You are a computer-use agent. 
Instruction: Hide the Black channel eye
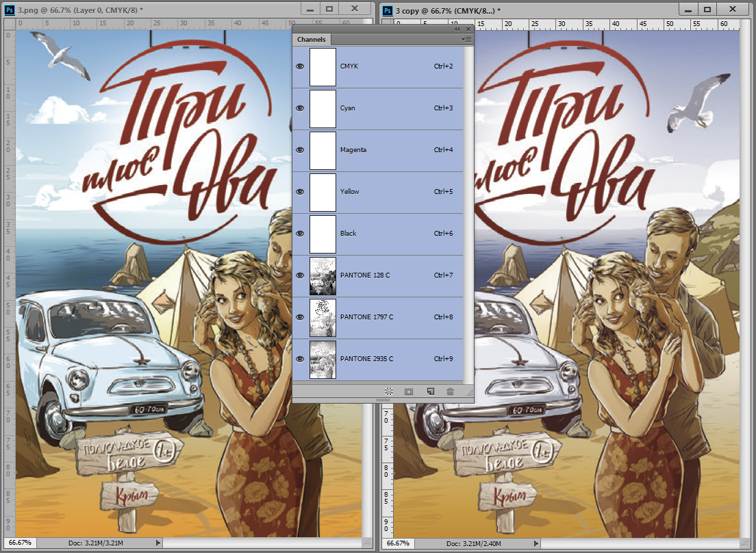[x=300, y=234]
